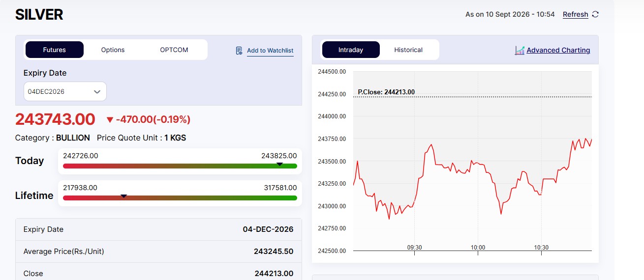Click the refresh circular arrow icon
644x280 pixels.
click(x=595, y=14)
